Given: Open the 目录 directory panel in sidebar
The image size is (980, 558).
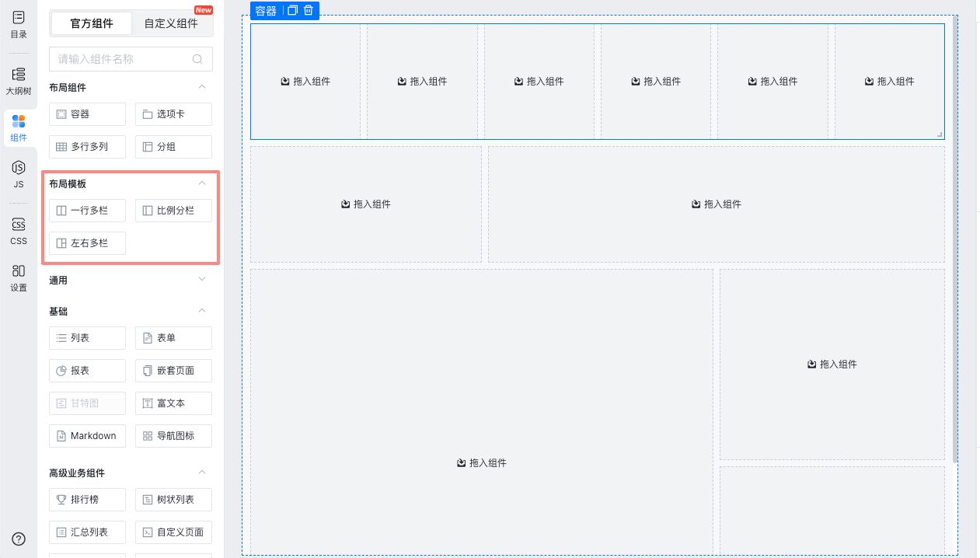Looking at the screenshot, I should [19, 24].
